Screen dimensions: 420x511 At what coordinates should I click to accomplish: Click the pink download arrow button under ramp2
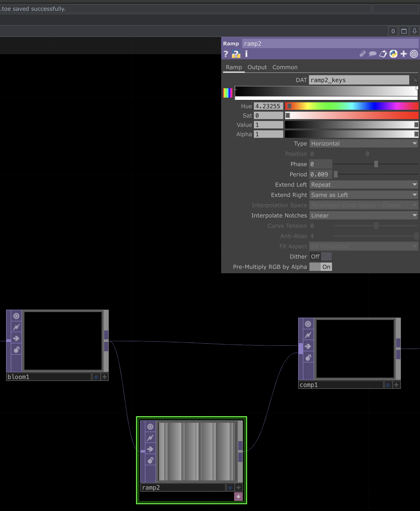click(238, 497)
